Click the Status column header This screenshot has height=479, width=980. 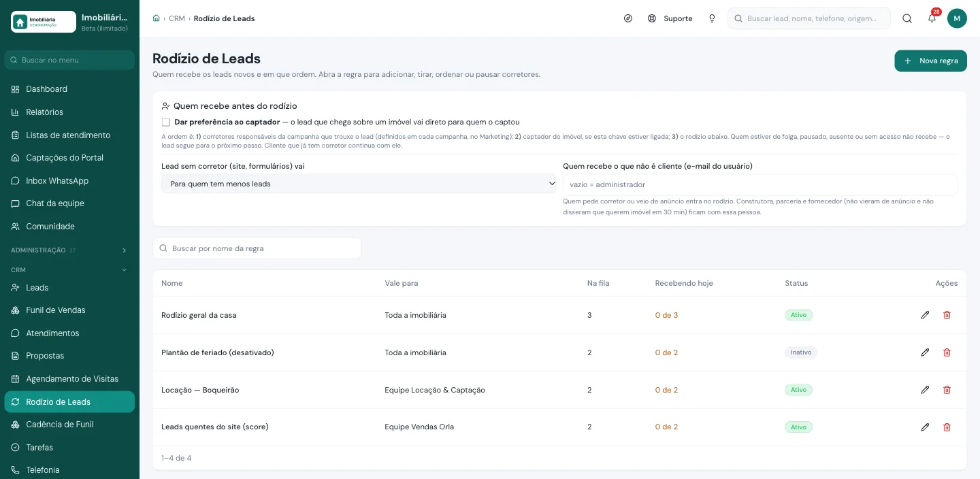click(x=796, y=283)
